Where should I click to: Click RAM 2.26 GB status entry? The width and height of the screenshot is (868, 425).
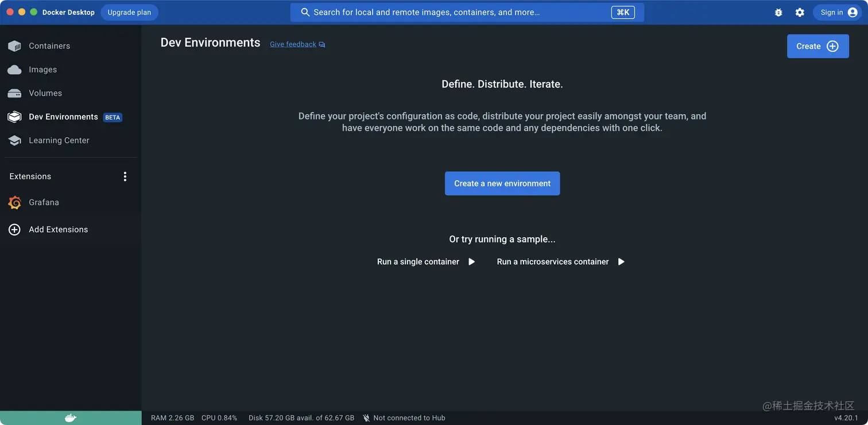172,418
